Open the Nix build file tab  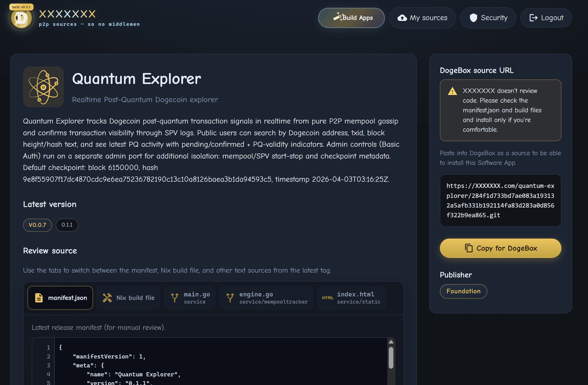click(x=128, y=298)
